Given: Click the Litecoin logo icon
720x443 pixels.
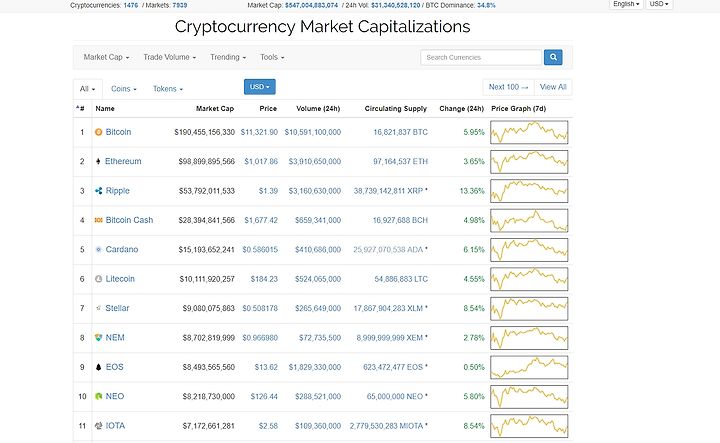Looking at the screenshot, I should 98,279.
